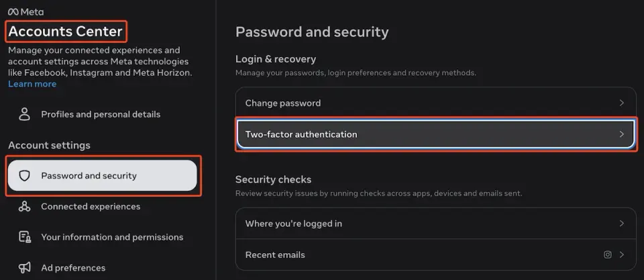This screenshot has height=280, width=644.
Task: Expand the Change password chevron
Action: tap(622, 103)
